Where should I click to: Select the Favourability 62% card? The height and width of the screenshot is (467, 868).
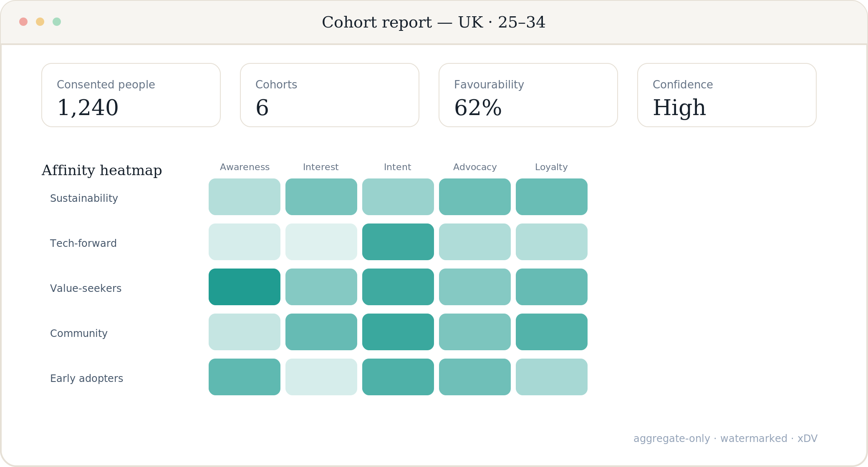528,95
